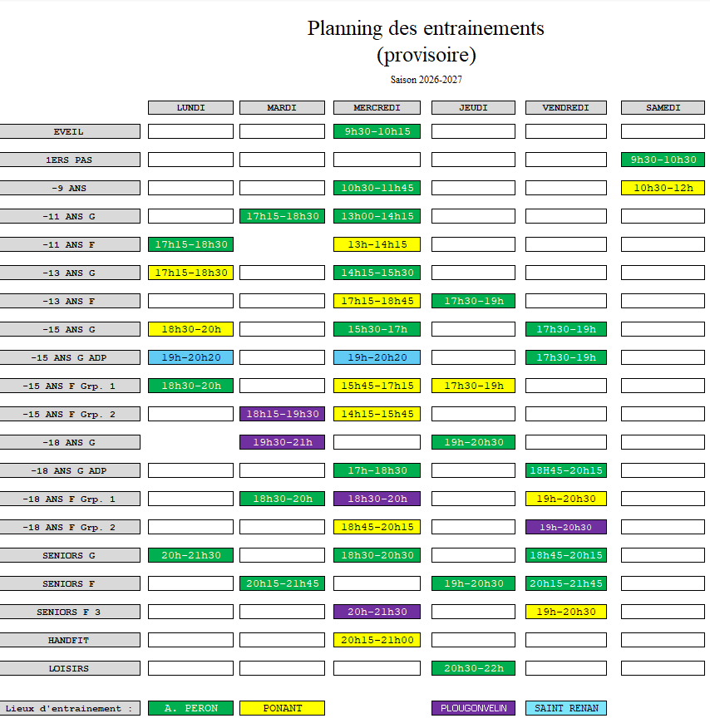The image size is (710, 728).
Task: Click the empty EVEIL Monday cell
Action: click(190, 131)
